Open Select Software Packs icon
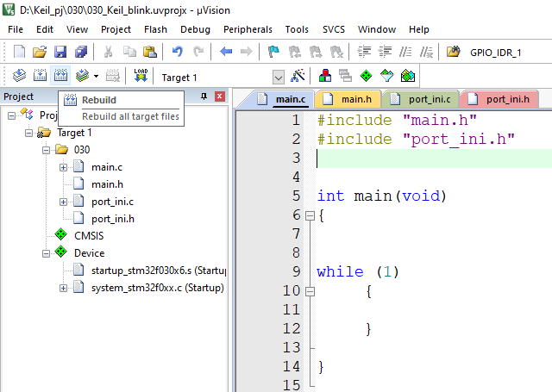 (x=387, y=75)
